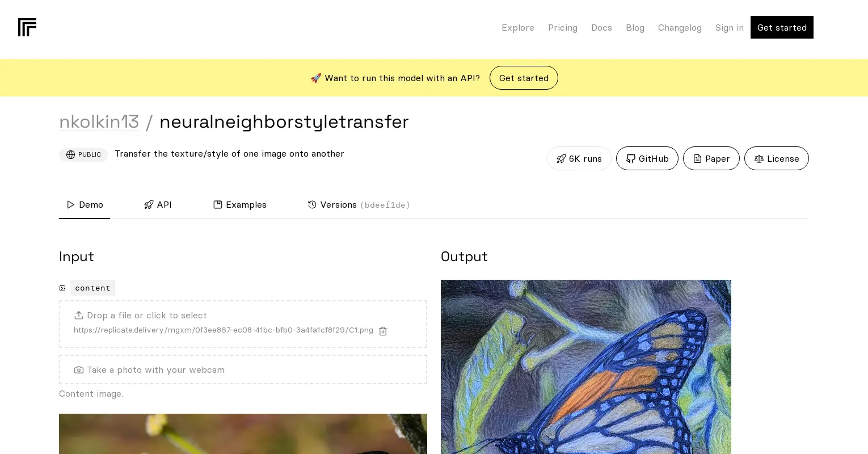Switch to the API tab

tap(158, 205)
